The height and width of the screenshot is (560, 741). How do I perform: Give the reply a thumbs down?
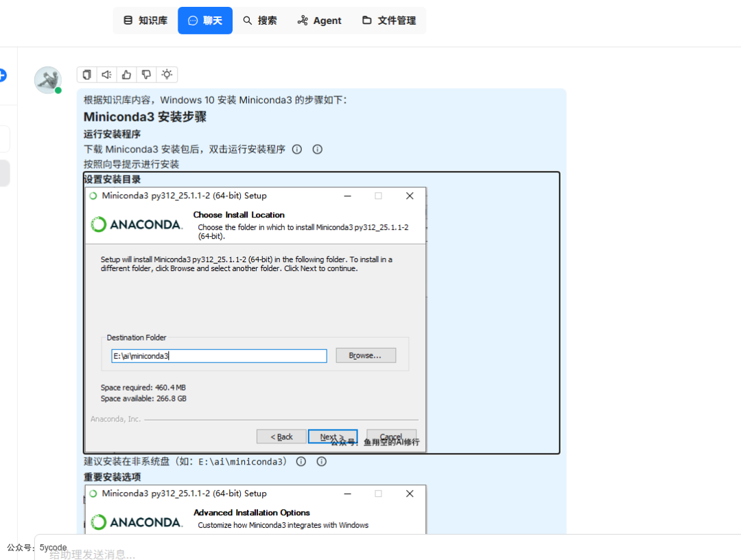click(147, 75)
